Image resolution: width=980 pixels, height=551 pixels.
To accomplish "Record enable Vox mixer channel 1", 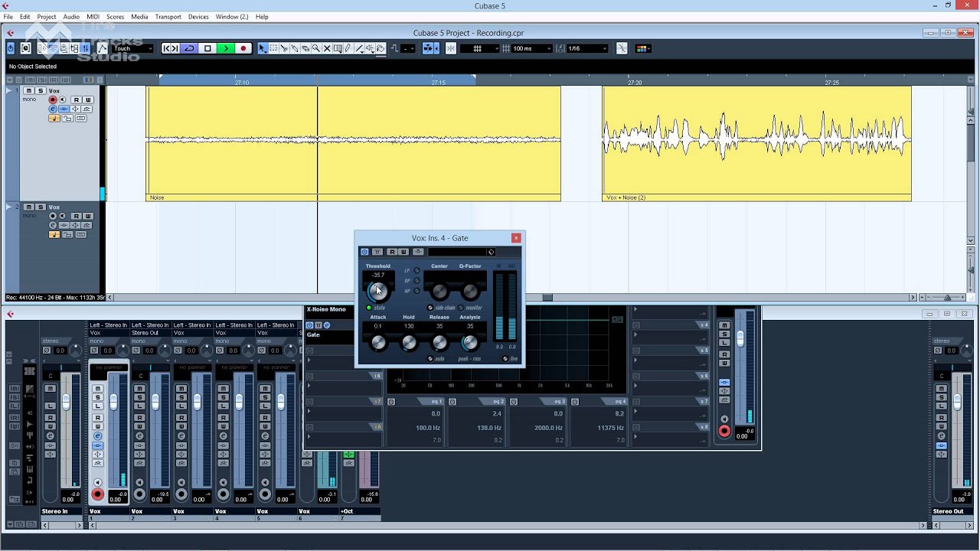I will (x=97, y=494).
